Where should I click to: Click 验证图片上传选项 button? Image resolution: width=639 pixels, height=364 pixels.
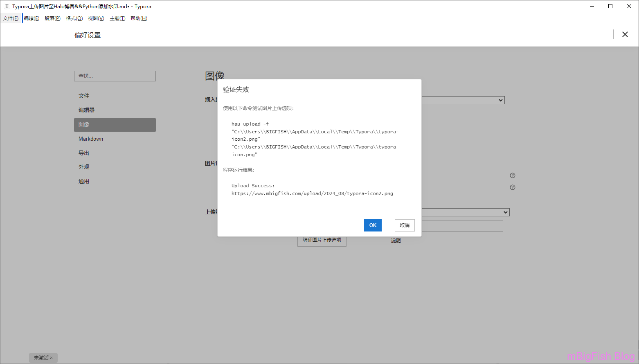322,240
